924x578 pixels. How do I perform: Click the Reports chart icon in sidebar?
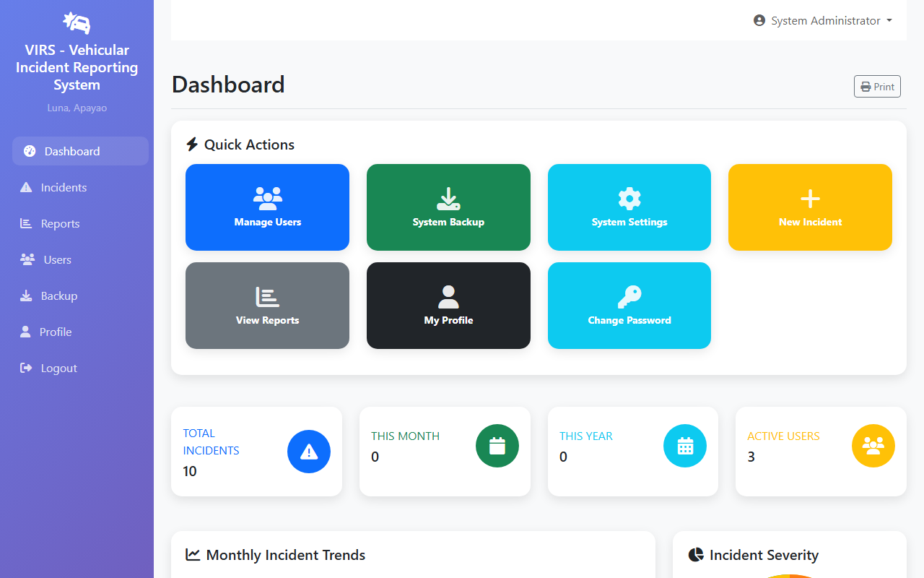tap(26, 223)
